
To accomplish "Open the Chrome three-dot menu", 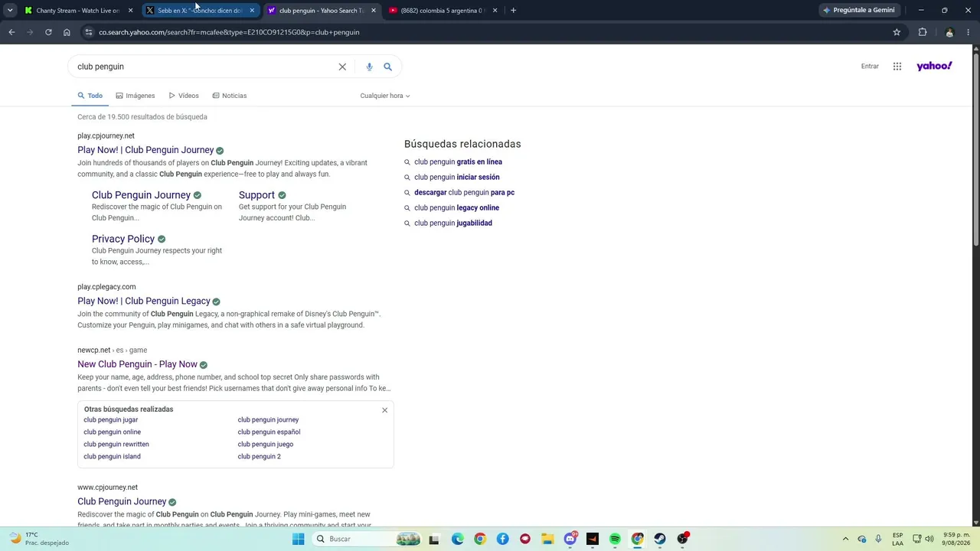I will pos(969,32).
